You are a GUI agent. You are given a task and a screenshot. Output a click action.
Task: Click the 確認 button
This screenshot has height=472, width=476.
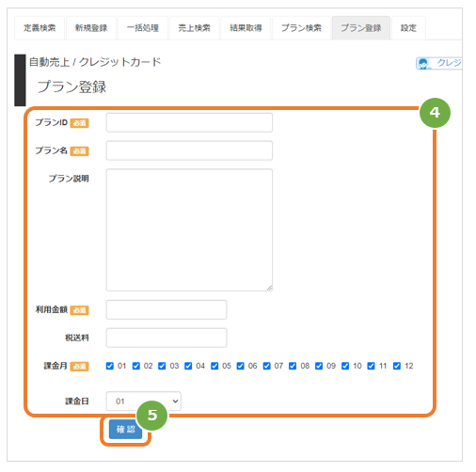126,430
